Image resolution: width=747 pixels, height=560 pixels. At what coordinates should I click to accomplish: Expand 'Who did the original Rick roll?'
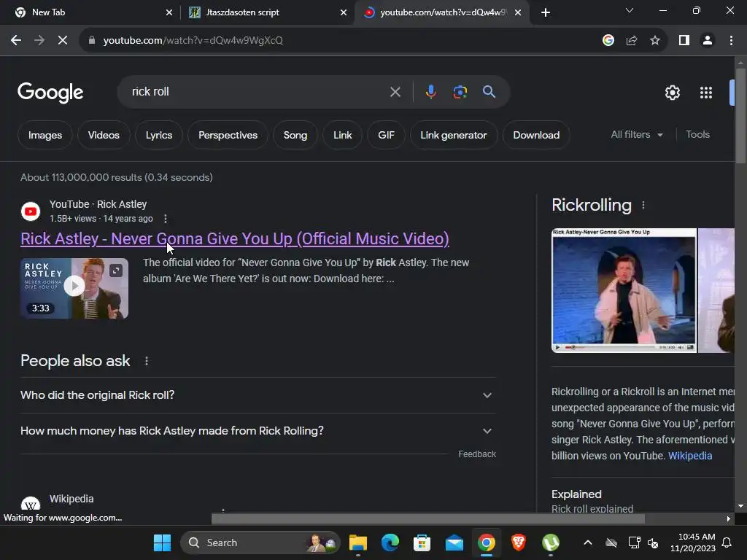click(258, 395)
